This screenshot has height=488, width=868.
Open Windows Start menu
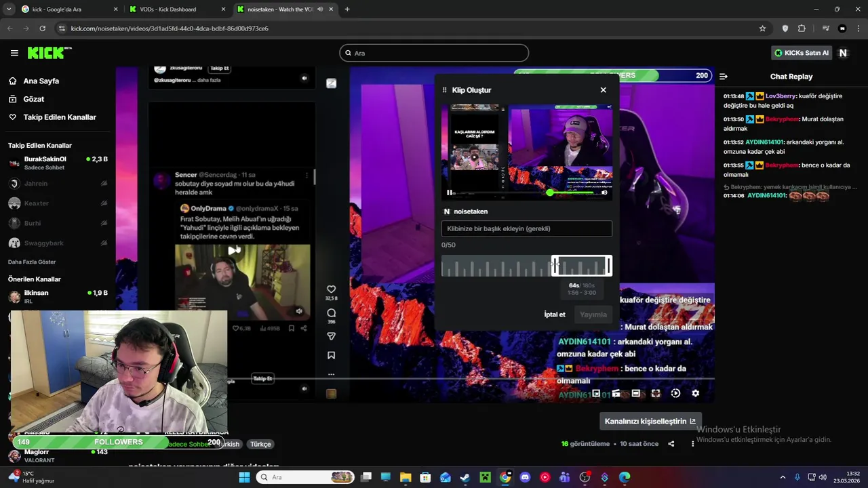click(244, 477)
